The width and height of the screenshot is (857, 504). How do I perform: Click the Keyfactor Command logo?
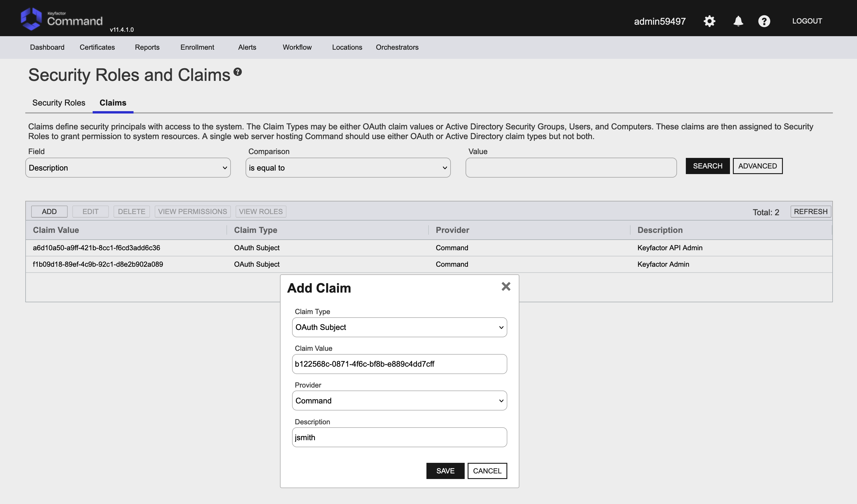pyautogui.click(x=61, y=19)
